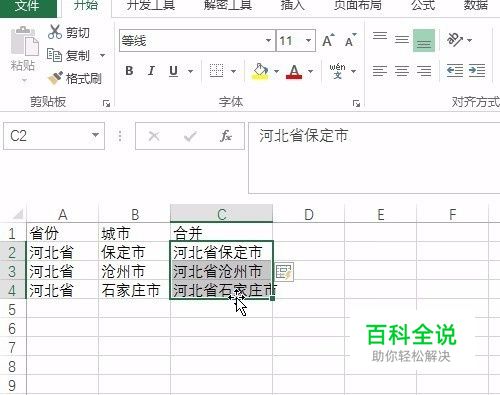Viewport: 500px width, 395px height.
Task: Select column A header
Action: pyautogui.click(x=62, y=214)
